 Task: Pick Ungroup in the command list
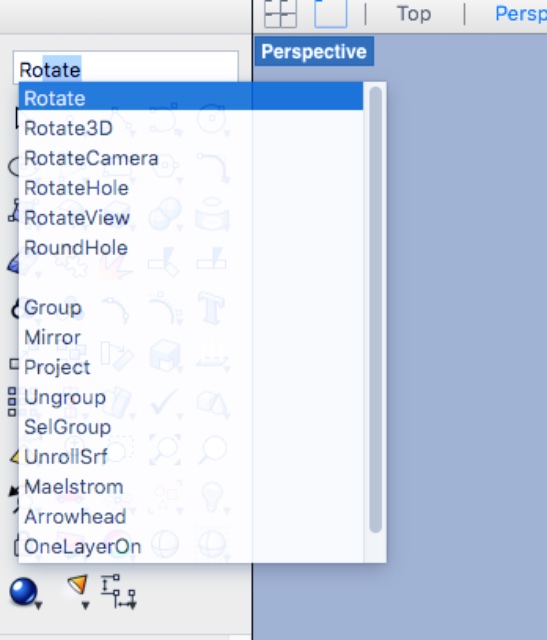pos(191,397)
